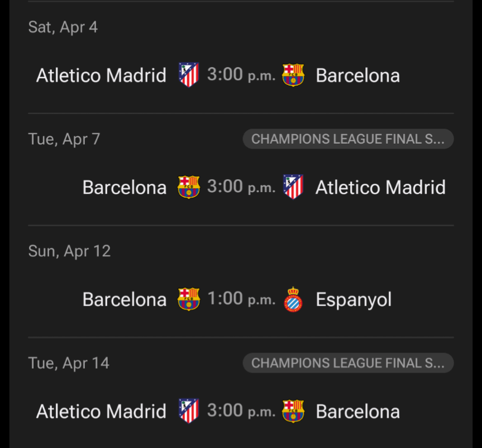Screen dimensions: 482x448
Task: Select the Sun, Apr 12 date header
Action: pyautogui.click(x=69, y=251)
